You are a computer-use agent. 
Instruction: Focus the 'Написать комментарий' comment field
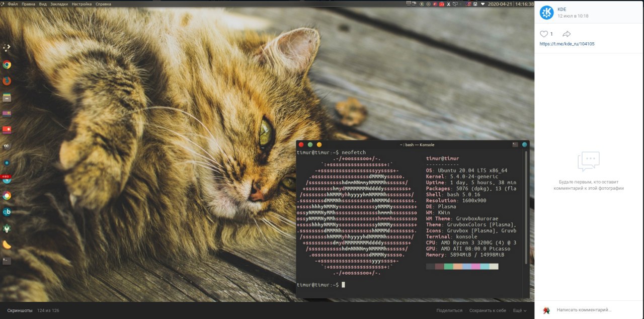pyautogui.click(x=584, y=310)
